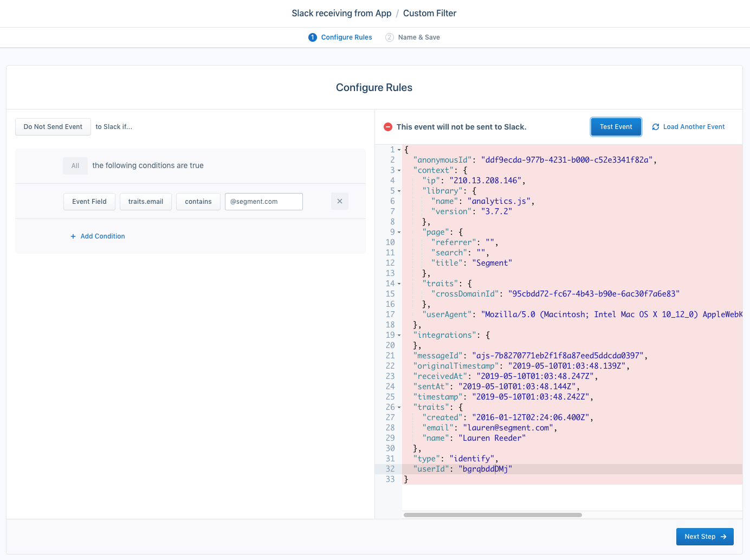
Task: Open the Event Field dropdown
Action: pos(89,201)
